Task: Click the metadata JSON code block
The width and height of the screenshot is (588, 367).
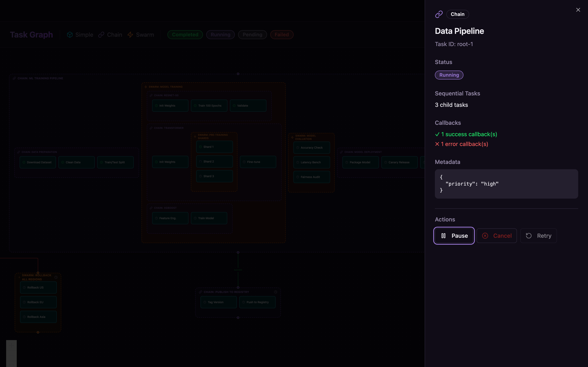Action: click(x=506, y=184)
